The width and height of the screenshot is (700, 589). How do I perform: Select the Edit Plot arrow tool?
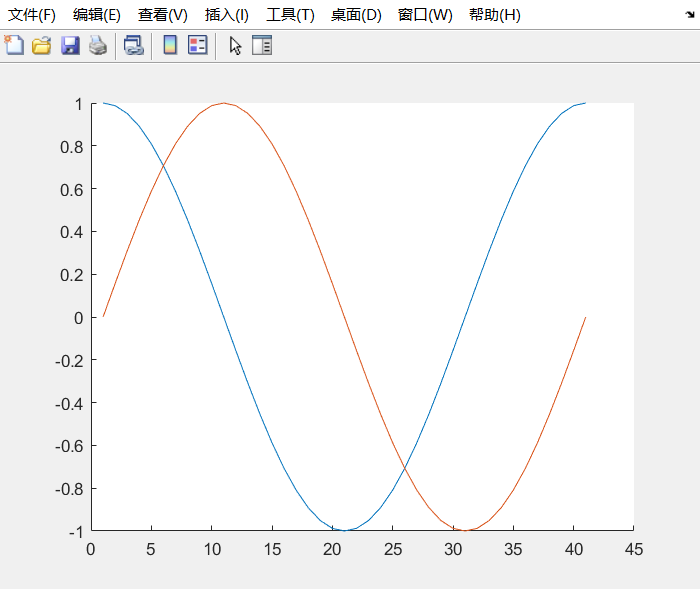235,46
